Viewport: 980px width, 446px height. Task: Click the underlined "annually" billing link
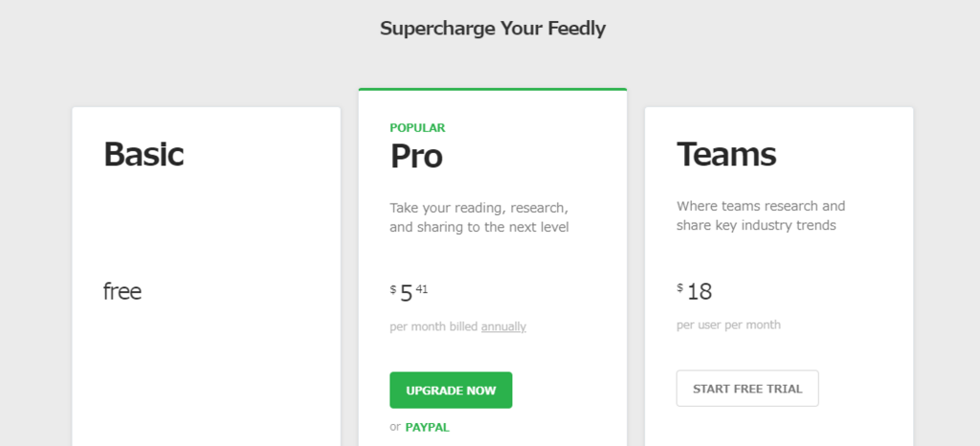pyautogui.click(x=503, y=326)
